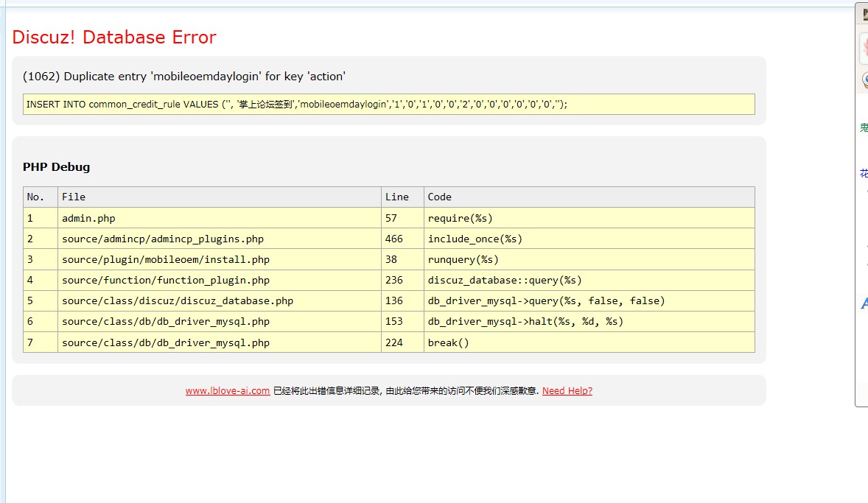Click the runquery(%s) code cell

pos(589,259)
